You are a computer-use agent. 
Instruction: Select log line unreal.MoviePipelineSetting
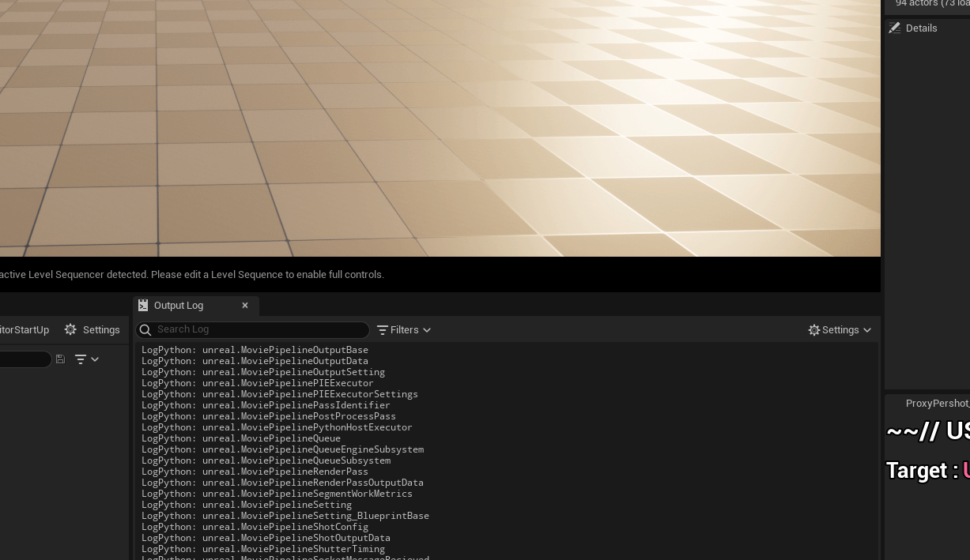(247, 505)
